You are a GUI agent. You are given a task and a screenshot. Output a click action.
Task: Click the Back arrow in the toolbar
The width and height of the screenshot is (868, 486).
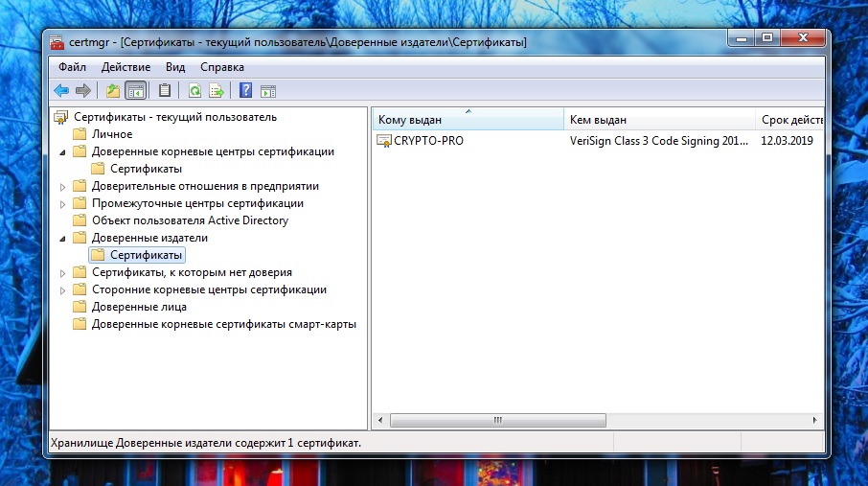[x=61, y=91]
